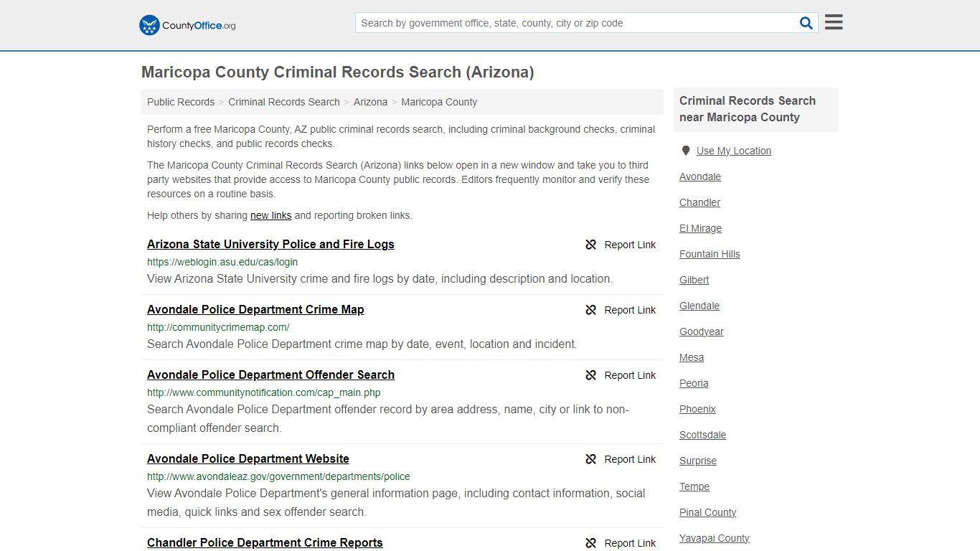Open Avondale Police Department Website title
Image resolution: width=980 pixels, height=551 pixels.
pyautogui.click(x=248, y=458)
